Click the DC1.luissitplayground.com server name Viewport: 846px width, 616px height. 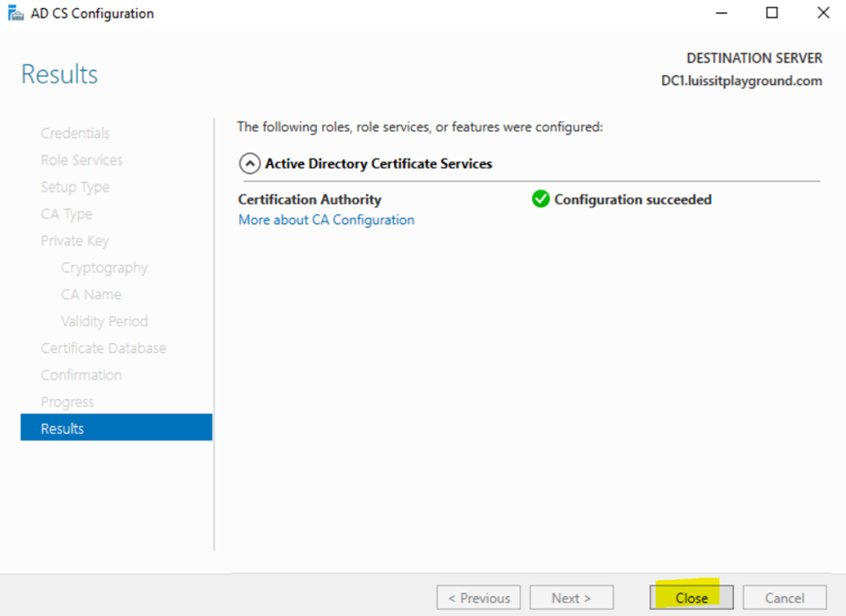[742, 81]
